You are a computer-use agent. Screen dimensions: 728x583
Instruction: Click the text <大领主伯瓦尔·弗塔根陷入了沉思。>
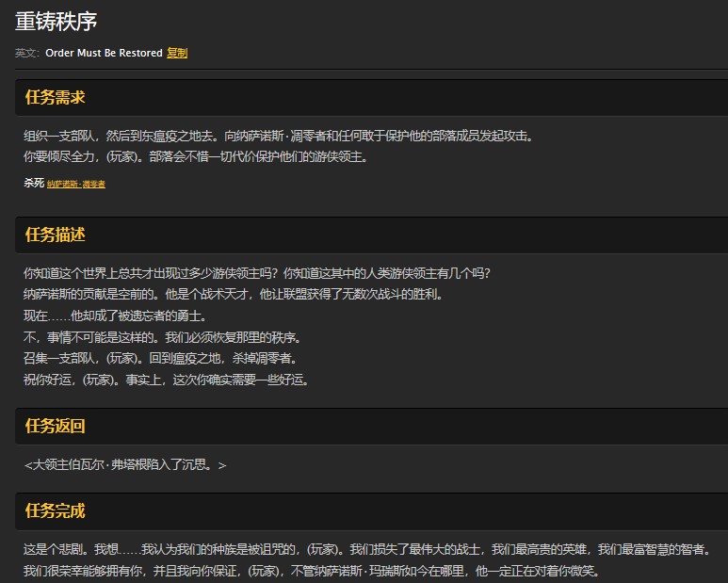coord(125,464)
